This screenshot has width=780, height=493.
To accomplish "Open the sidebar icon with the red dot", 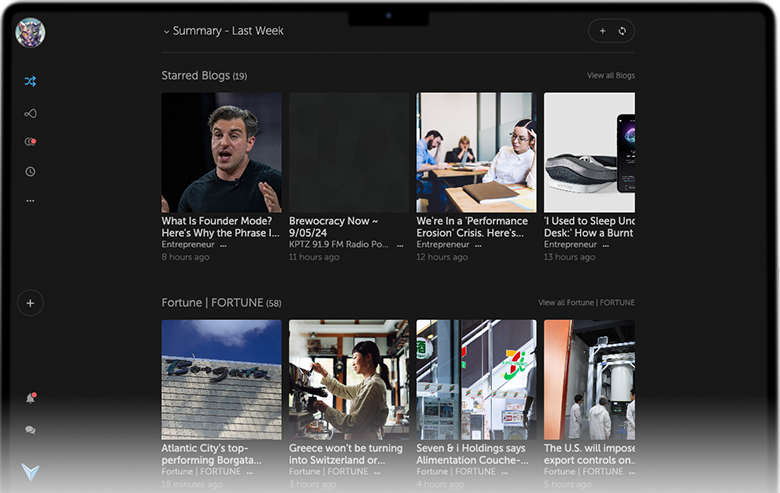I will click(30, 142).
